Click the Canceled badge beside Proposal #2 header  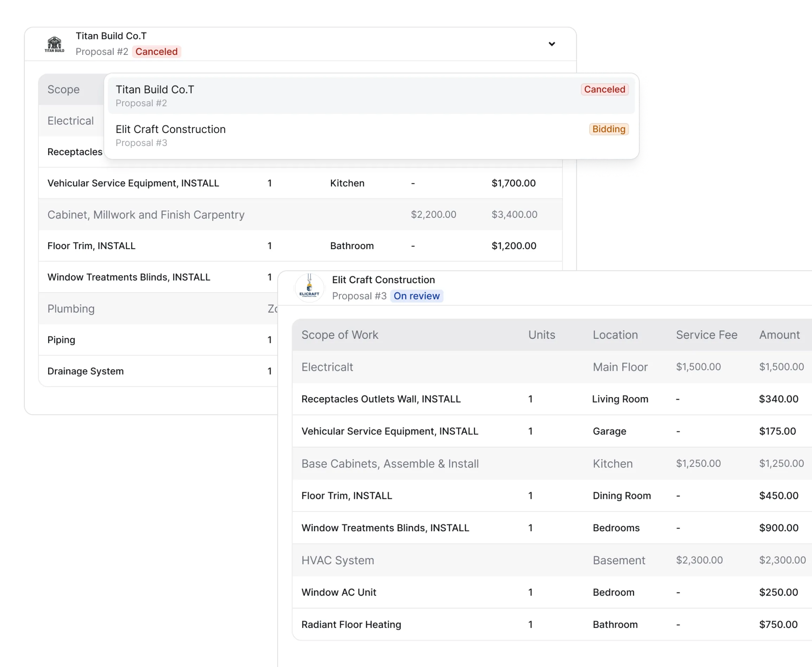coord(157,51)
